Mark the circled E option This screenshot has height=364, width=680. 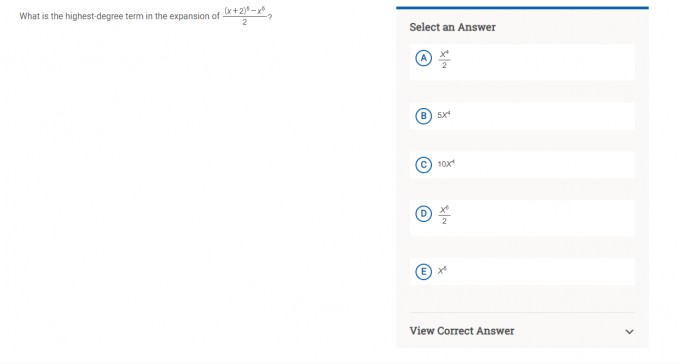423,272
